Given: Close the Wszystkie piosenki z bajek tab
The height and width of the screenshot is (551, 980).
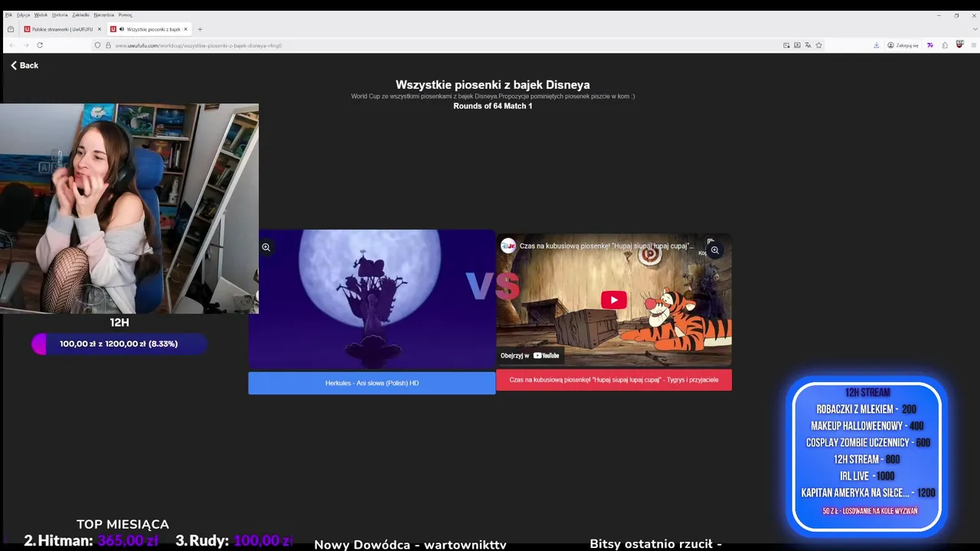Looking at the screenshot, I should 185,29.
